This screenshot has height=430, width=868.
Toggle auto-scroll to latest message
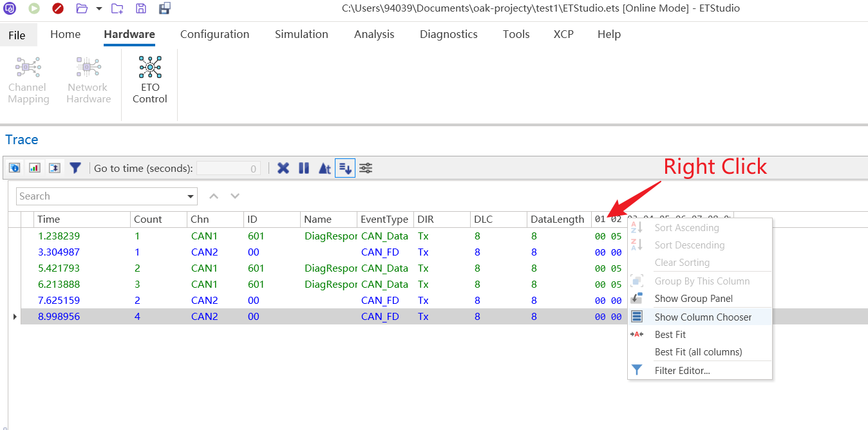[x=345, y=168]
